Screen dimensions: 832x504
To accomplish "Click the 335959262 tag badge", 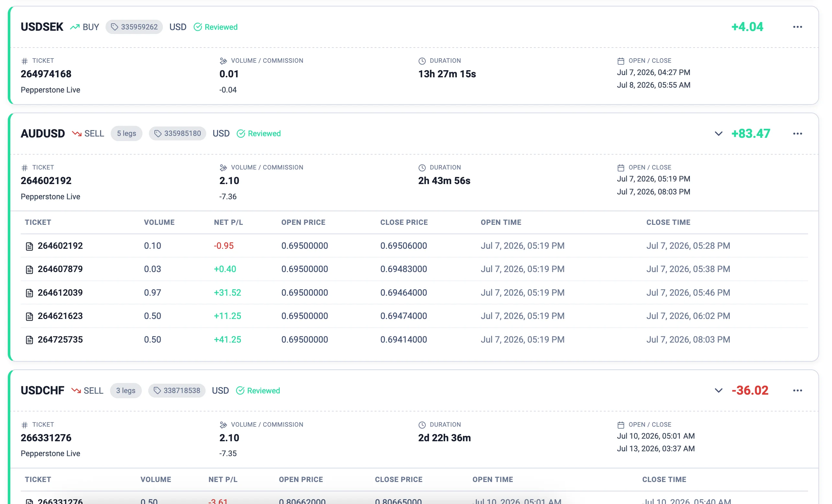I will pos(134,27).
